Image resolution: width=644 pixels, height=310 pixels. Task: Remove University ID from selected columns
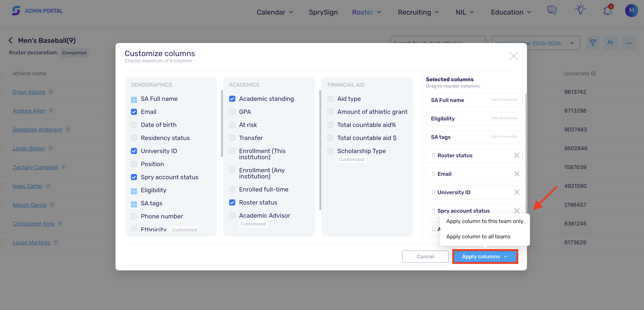[517, 192]
